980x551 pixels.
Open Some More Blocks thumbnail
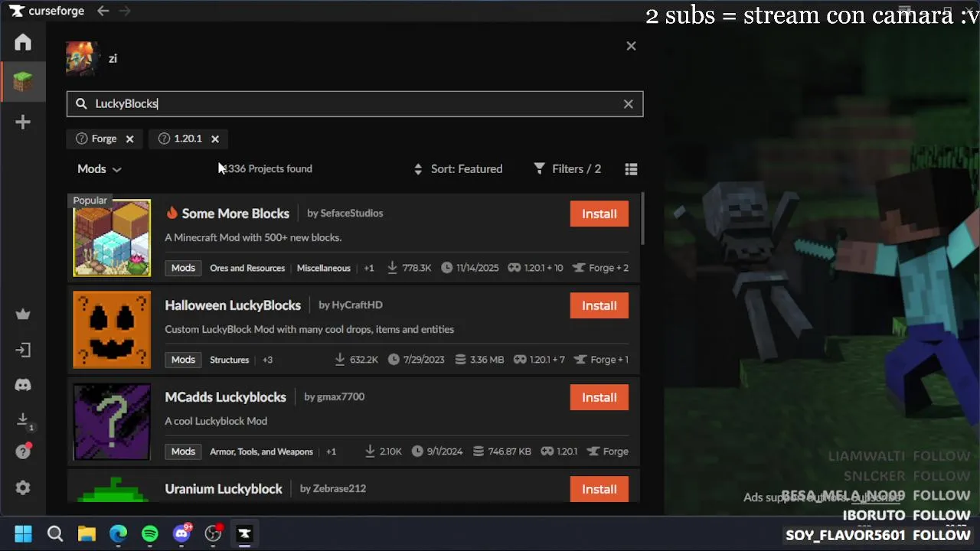point(112,238)
